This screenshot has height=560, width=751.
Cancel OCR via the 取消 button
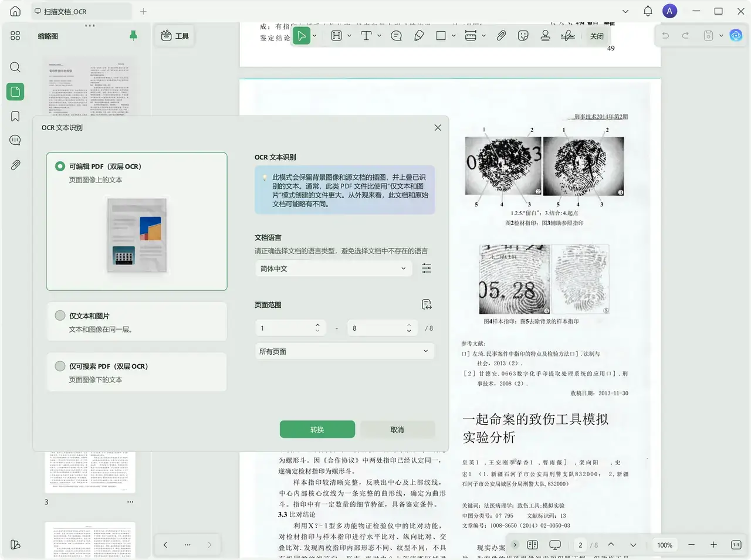[x=397, y=429]
